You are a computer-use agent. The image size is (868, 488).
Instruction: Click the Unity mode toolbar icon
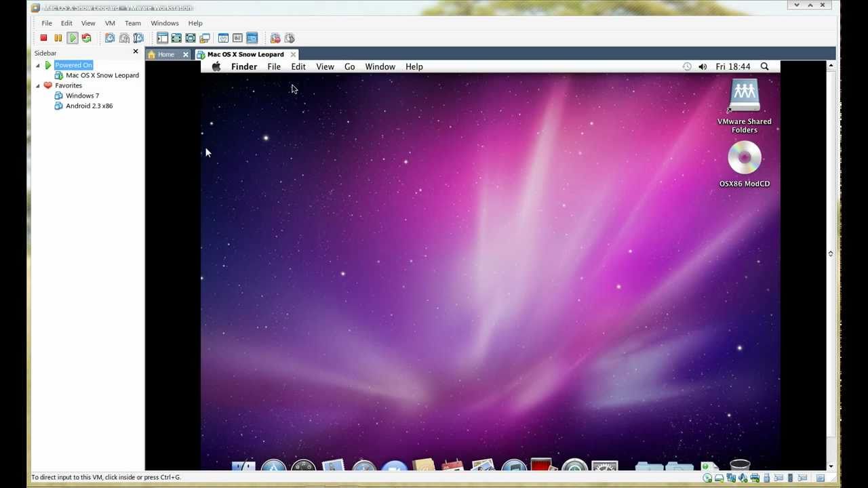[205, 38]
